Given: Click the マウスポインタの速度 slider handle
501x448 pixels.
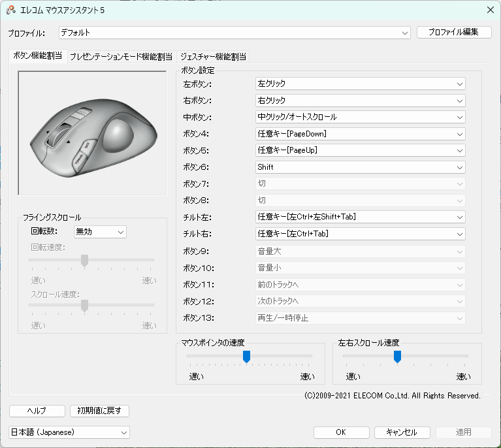Looking at the screenshot, I should pyautogui.click(x=246, y=357).
